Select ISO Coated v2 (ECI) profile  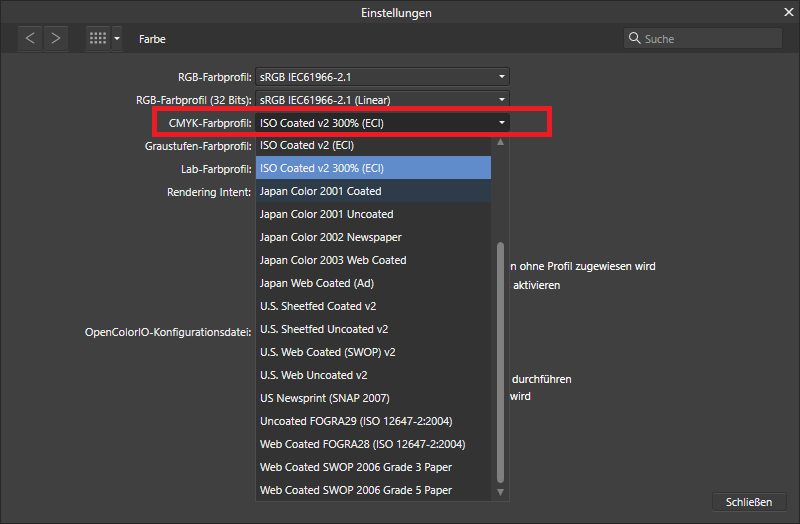[373, 145]
